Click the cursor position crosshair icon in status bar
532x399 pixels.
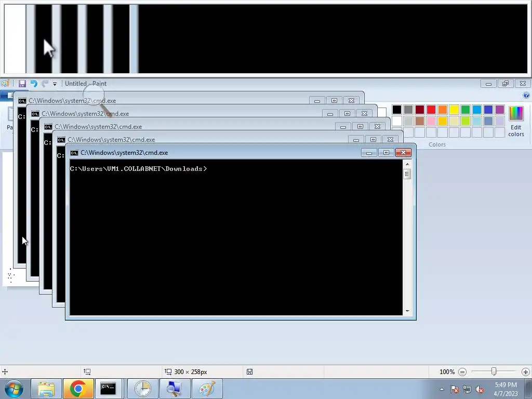5,372
